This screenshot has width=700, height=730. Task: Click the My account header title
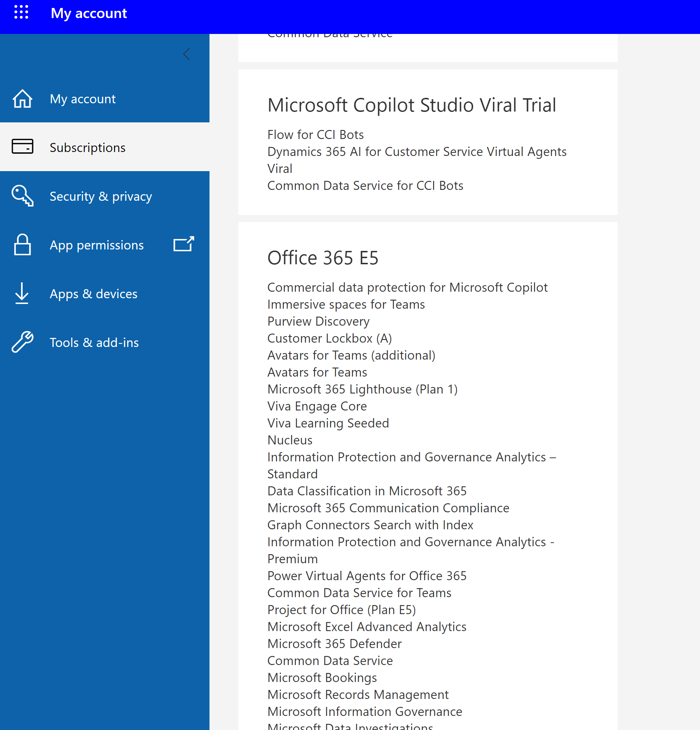[88, 13]
